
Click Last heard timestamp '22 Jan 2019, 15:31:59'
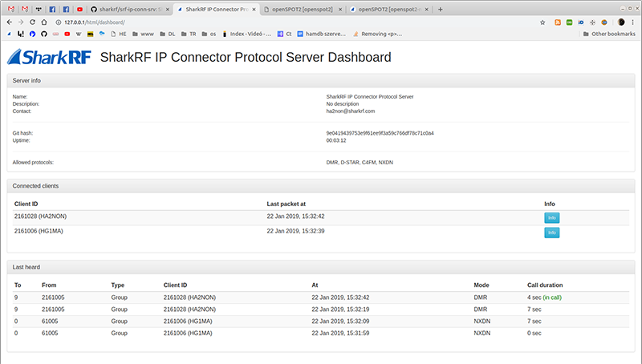340,333
